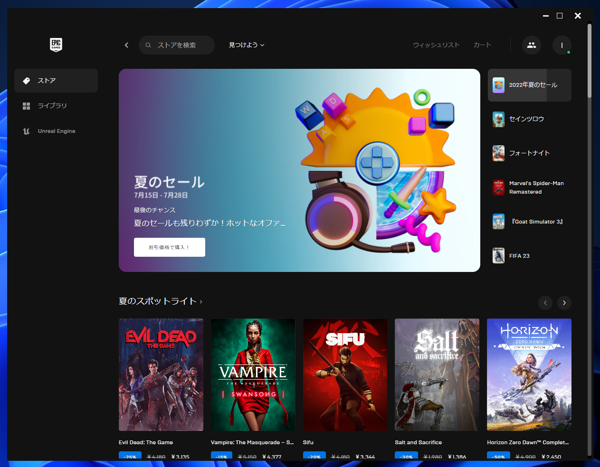Screen dimensions: 600x467
Task: Click the 割引価格で購入 button
Action: tap(170, 247)
